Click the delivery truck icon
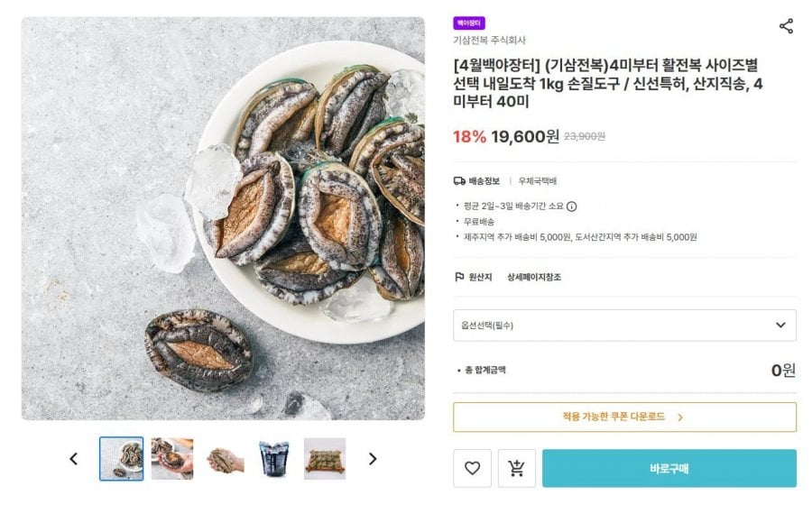Image resolution: width=812 pixels, height=523 pixels. pyautogui.click(x=459, y=180)
